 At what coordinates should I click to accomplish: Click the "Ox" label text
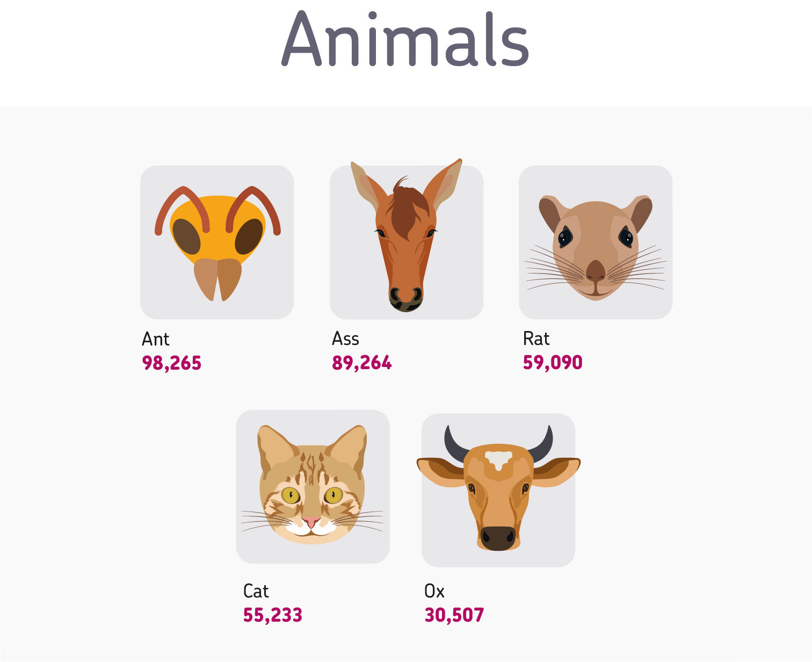[434, 591]
